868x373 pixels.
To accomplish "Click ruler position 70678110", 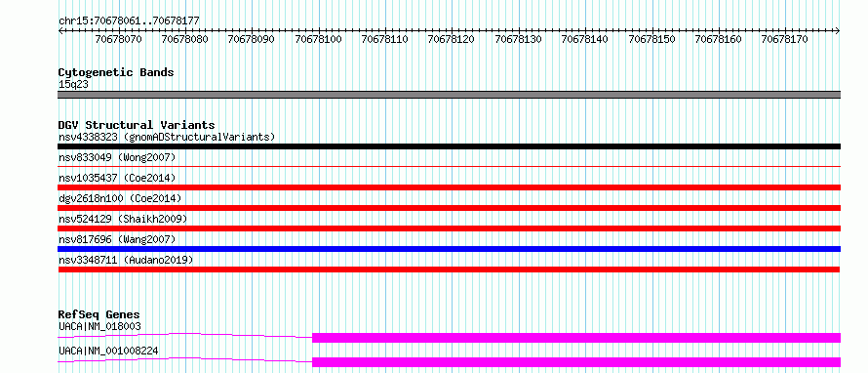I will click(384, 39).
